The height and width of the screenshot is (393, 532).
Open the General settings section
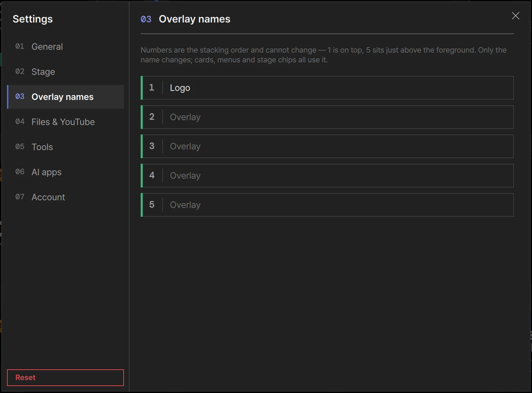tap(65, 47)
